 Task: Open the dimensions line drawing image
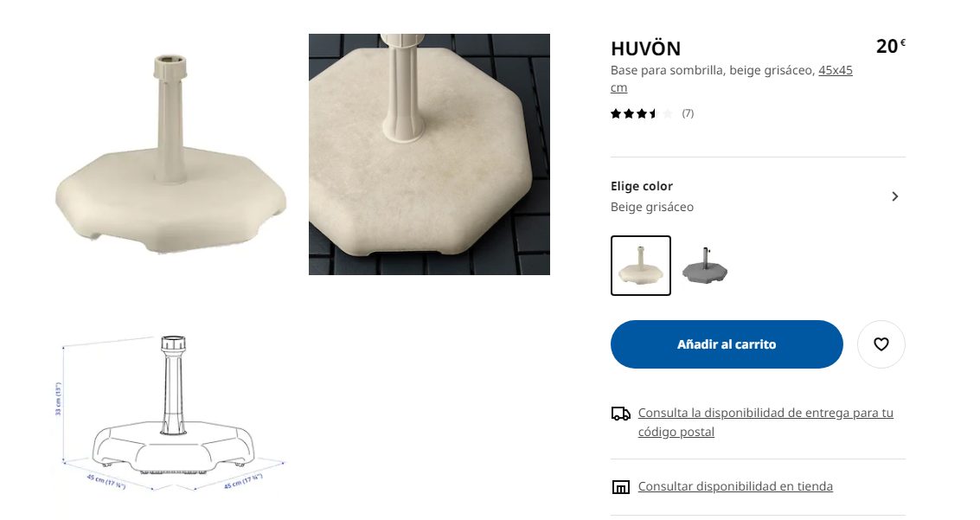pos(170,413)
